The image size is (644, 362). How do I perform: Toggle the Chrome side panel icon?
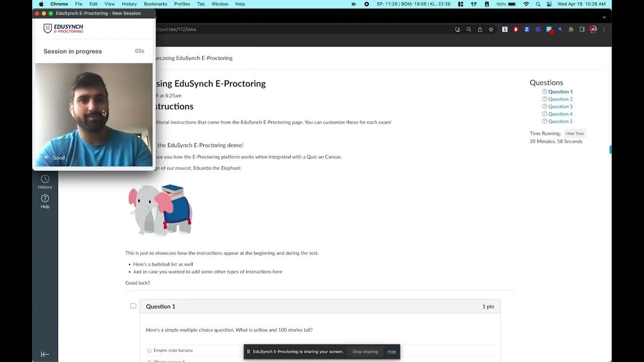click(x=582, y=29)
